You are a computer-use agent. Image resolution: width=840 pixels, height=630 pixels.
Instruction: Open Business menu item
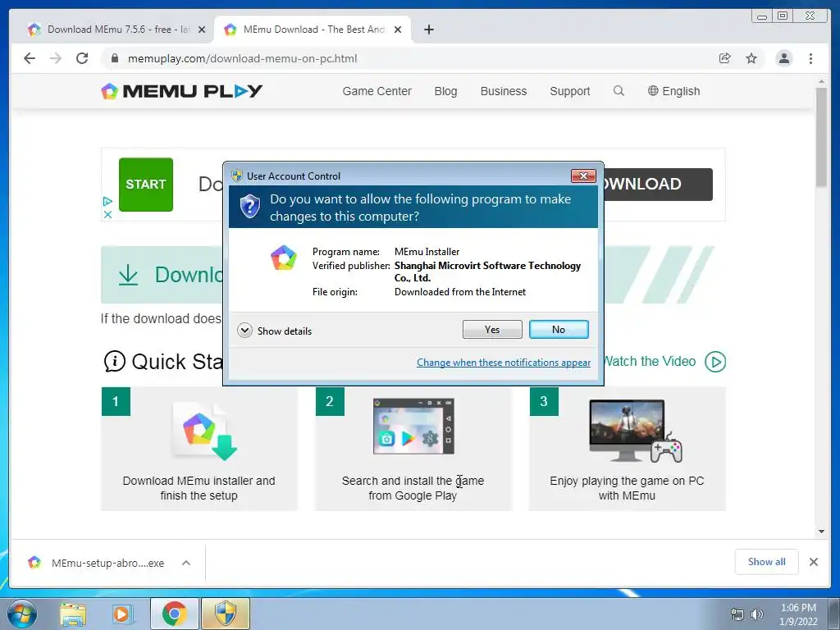504,91
